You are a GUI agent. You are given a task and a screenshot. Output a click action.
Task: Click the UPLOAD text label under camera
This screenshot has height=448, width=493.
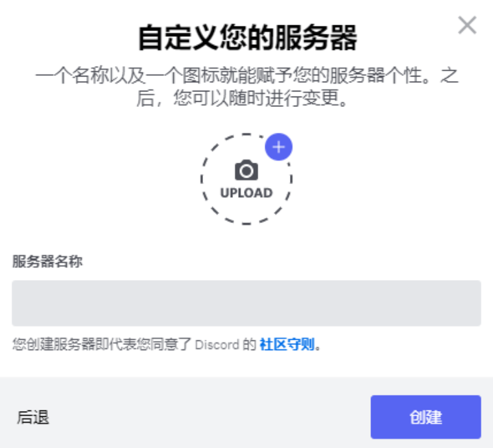tap(246, 193)
